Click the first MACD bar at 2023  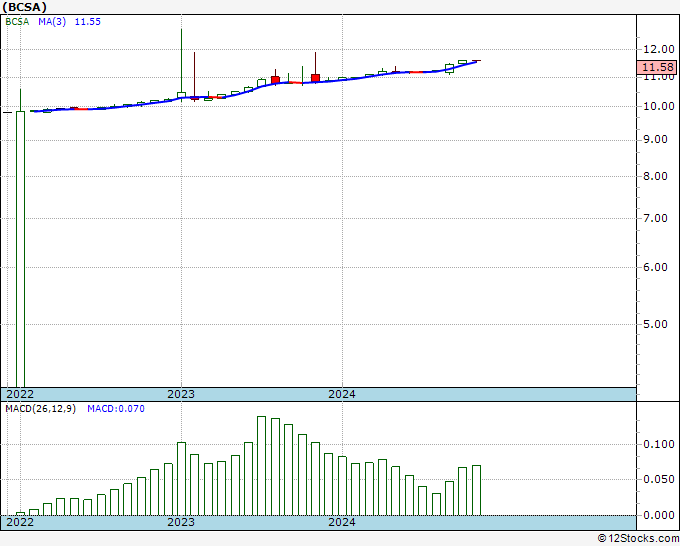182,478
